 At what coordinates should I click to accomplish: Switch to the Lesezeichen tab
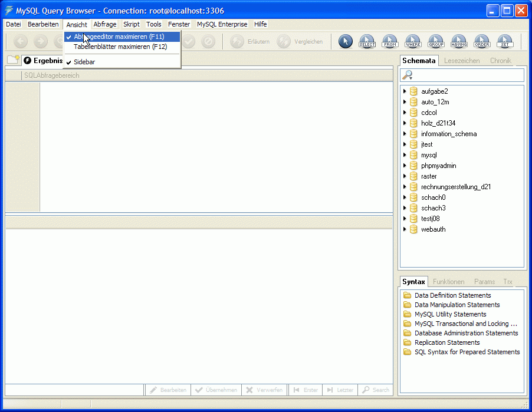(462, 61)
